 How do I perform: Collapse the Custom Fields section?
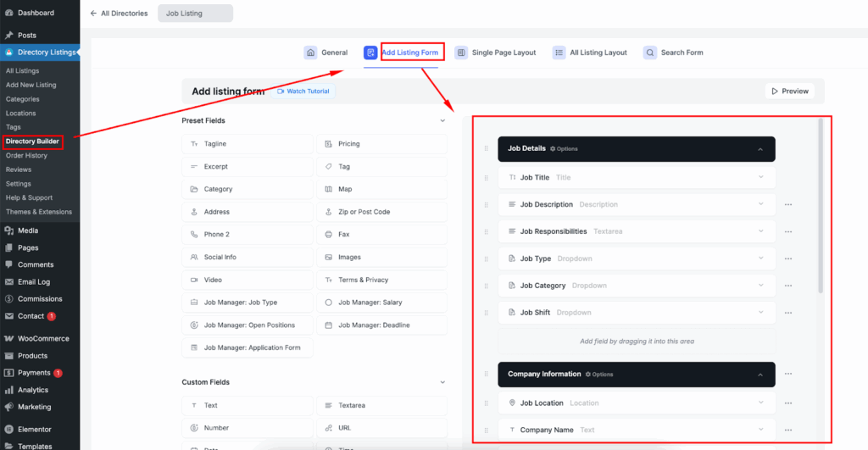[x=442, y=382]
